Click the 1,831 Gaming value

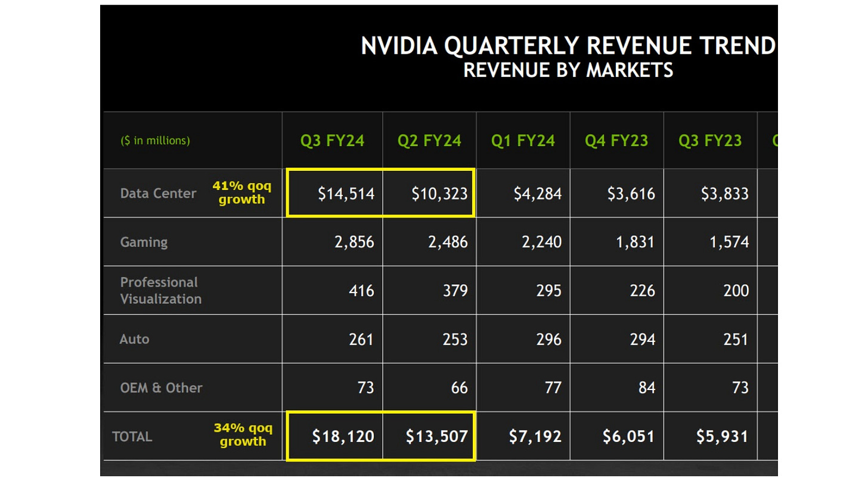tap(635, 242)
